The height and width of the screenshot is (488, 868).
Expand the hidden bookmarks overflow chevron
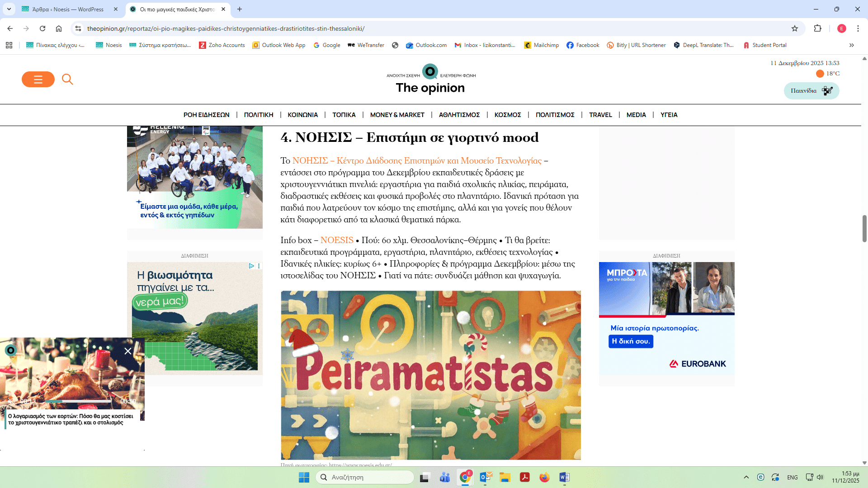pos(852,45)
